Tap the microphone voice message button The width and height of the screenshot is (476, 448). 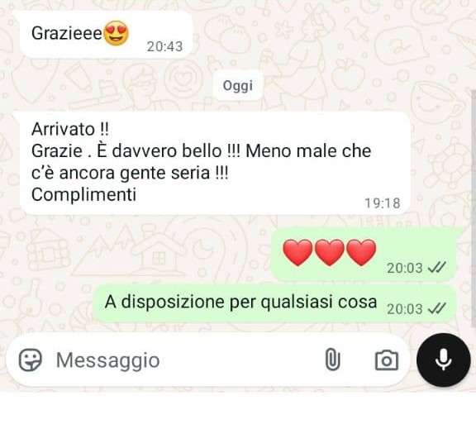pyautogui.click(x=444, y=360)
